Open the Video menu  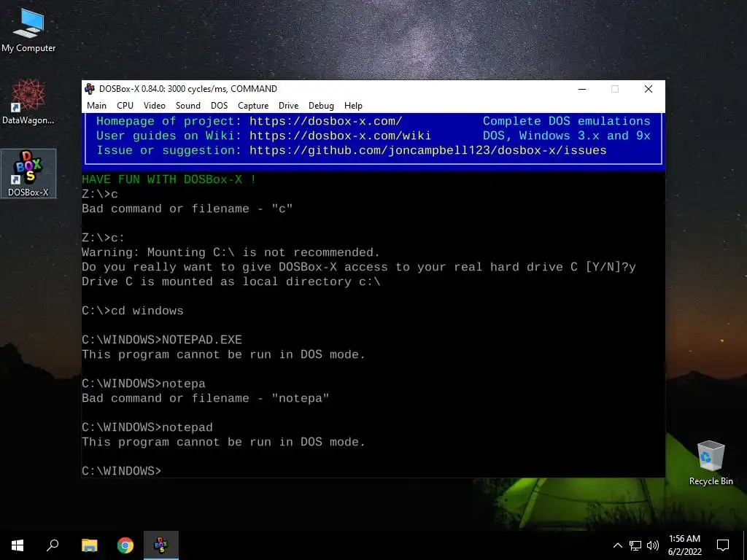[155, 106]
